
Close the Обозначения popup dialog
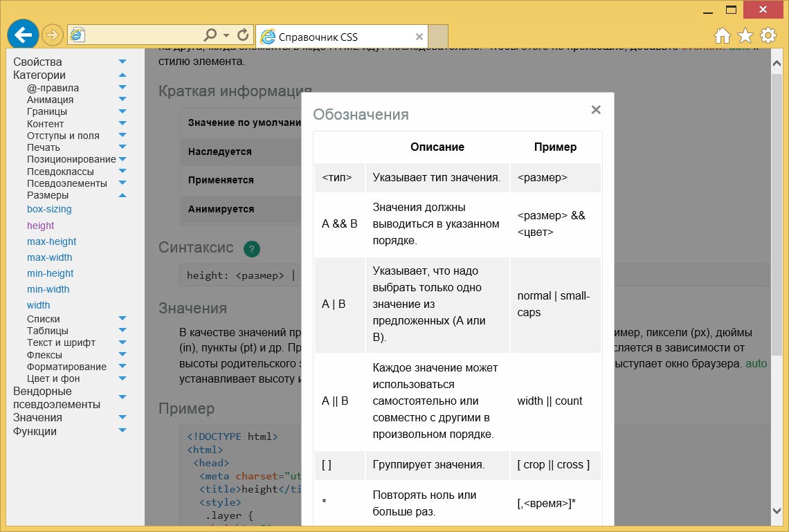click(596, 109)
